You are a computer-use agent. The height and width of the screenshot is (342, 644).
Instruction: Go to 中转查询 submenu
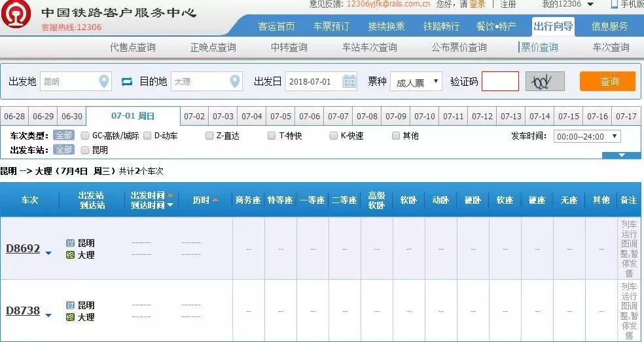289,48
